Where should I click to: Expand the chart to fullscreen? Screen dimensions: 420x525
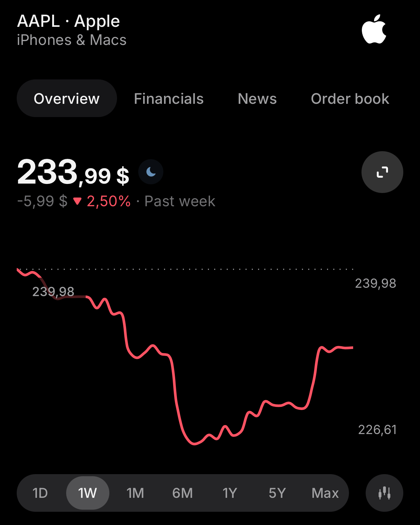click(x=382, y=172)
